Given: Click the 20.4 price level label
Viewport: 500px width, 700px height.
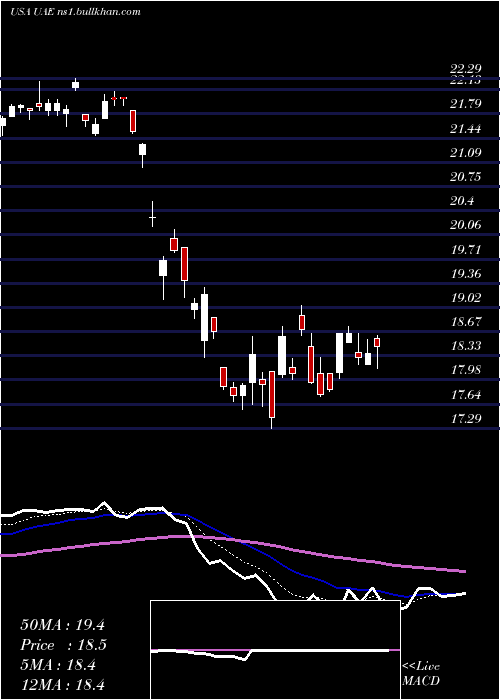Looking at the screenshot, I should point(462,201).
